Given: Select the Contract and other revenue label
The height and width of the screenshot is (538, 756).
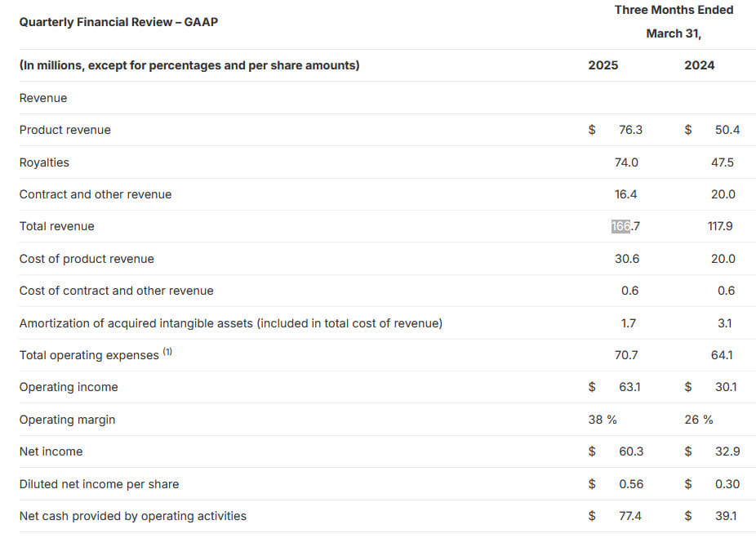Looking at the screenshot, I should (x=96, y=194).
